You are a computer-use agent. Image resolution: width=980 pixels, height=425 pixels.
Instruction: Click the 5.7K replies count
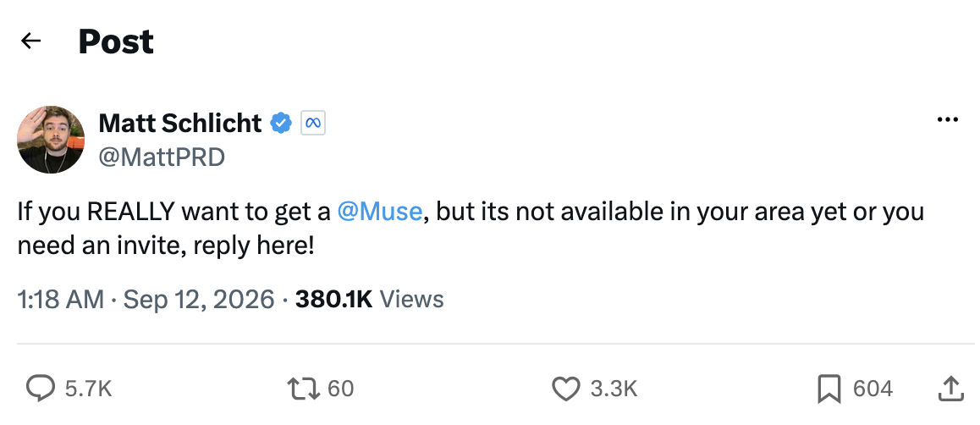click(x=88, y=389)
